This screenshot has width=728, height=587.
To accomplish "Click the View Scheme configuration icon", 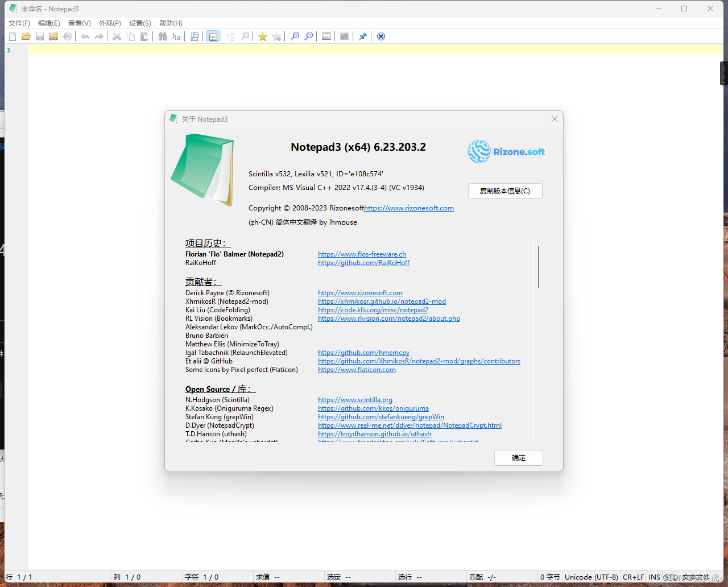I will [326, 36].
